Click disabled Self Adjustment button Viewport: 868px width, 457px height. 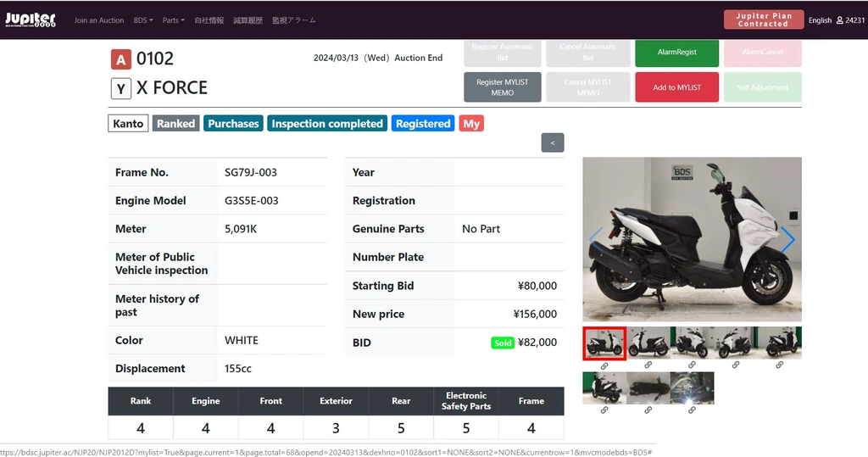[x=762, y=87]
